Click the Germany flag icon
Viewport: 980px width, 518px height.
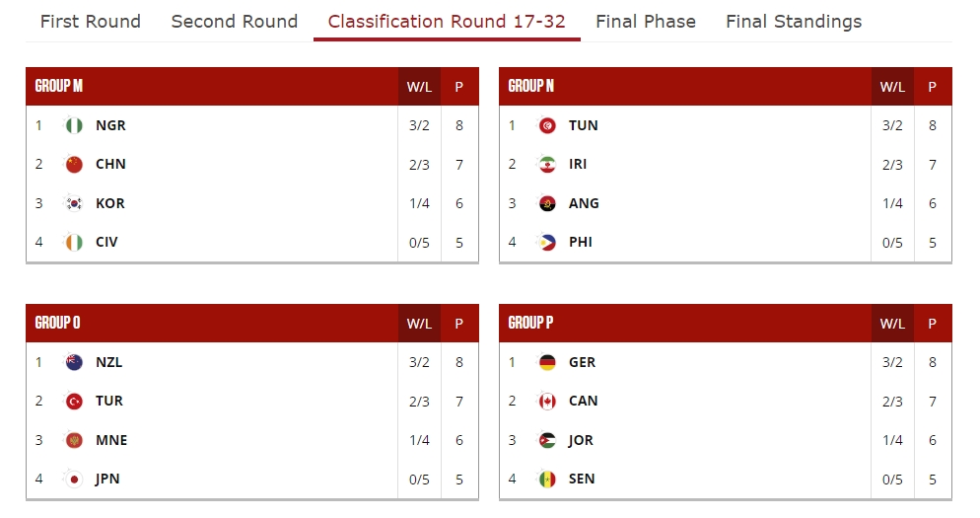(547, 362)
